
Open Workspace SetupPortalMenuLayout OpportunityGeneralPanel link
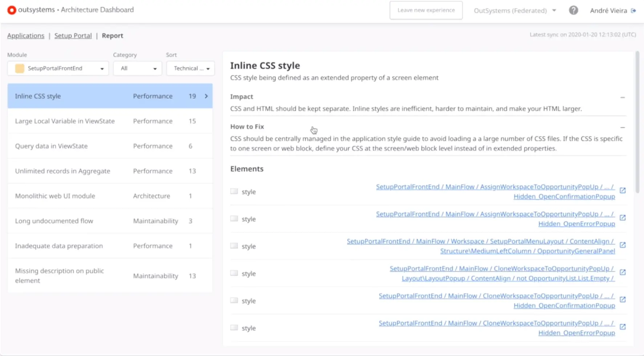pyautogui.click(x=481, y=246)
